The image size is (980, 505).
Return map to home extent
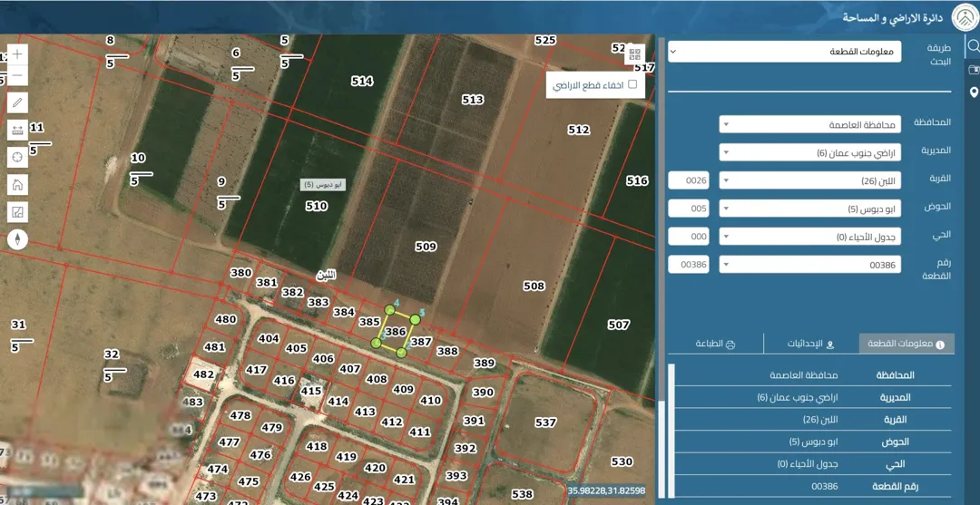17,184
